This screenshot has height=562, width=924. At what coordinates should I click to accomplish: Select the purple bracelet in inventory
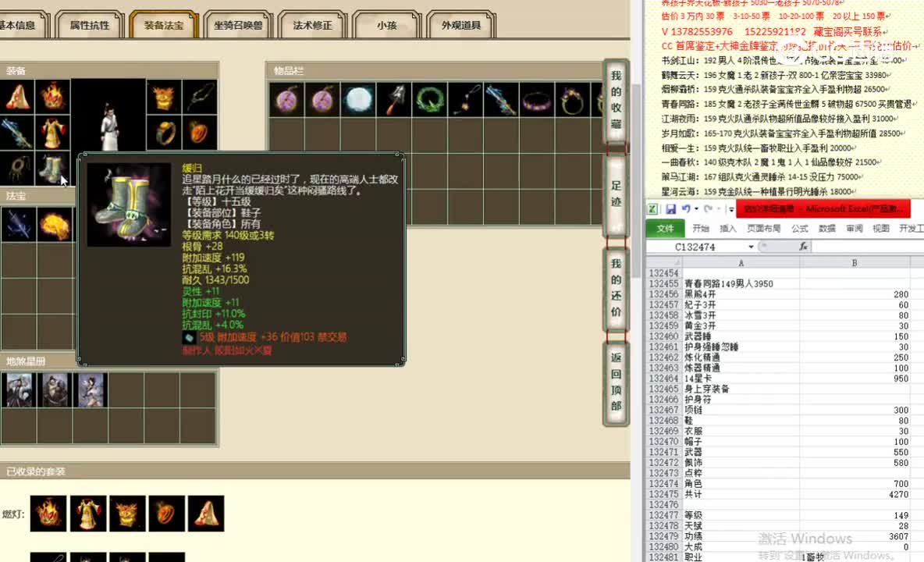(537, 100)
